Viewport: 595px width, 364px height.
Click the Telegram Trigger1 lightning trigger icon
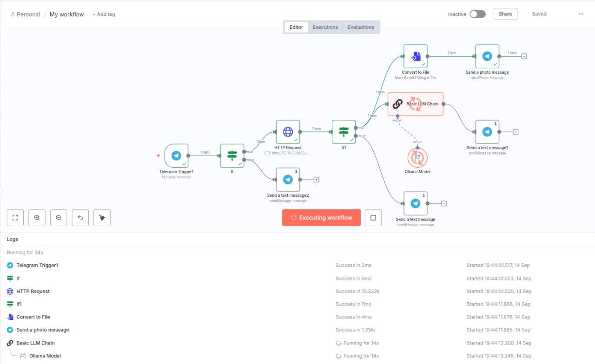[x=159, y=156]
